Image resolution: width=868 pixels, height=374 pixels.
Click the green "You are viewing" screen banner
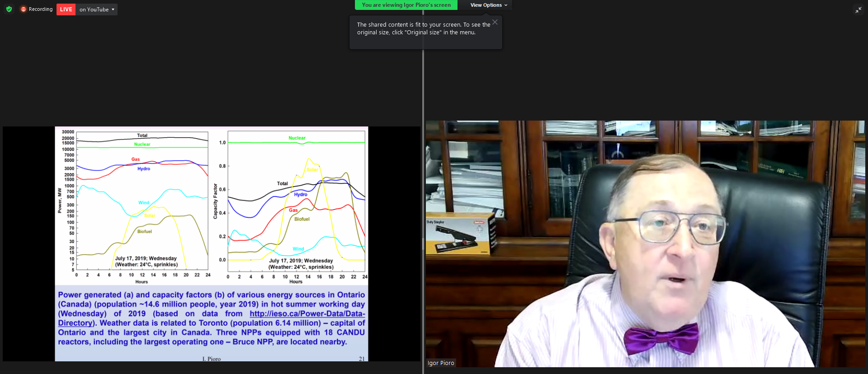pyautogui.click(x=406, y=5)
